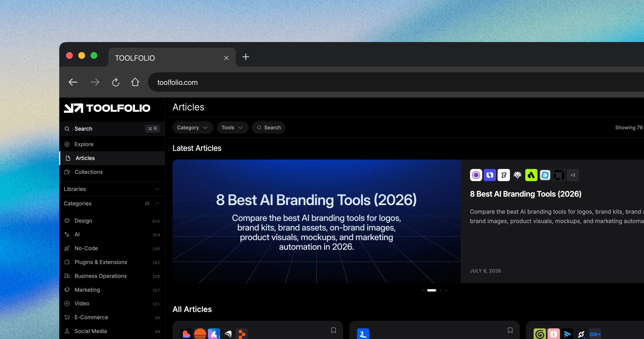Screen dimensions: 644x339
Task: Click the Categories list sort icon
Action: coord(147,204)
